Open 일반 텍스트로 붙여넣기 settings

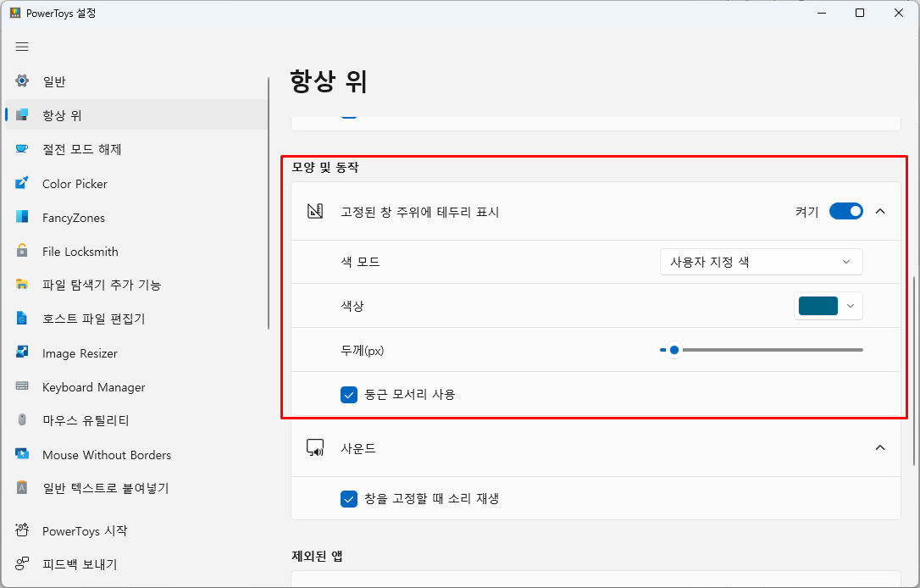tap(136, 488)
